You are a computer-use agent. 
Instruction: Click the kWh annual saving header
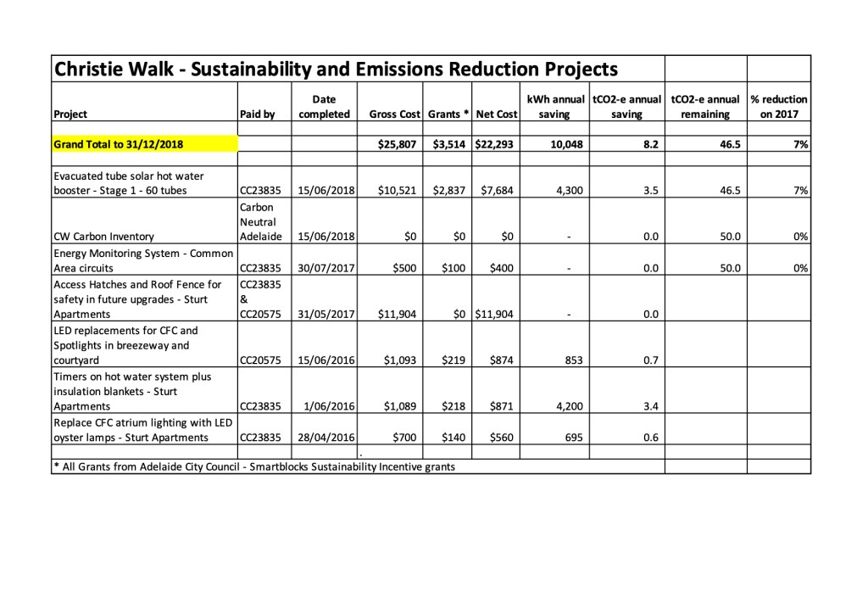555,107
